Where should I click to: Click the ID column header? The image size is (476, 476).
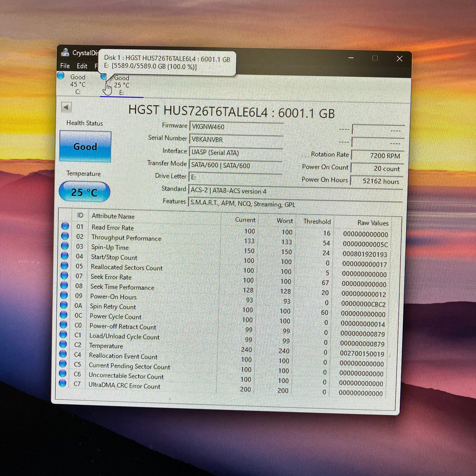pyautogui.click(x=80, y=215)
